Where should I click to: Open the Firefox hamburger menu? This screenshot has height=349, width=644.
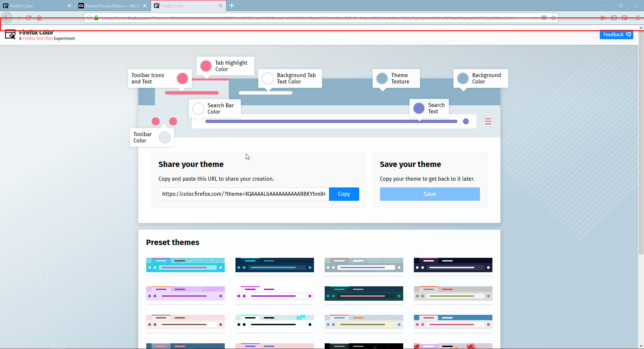637,18
